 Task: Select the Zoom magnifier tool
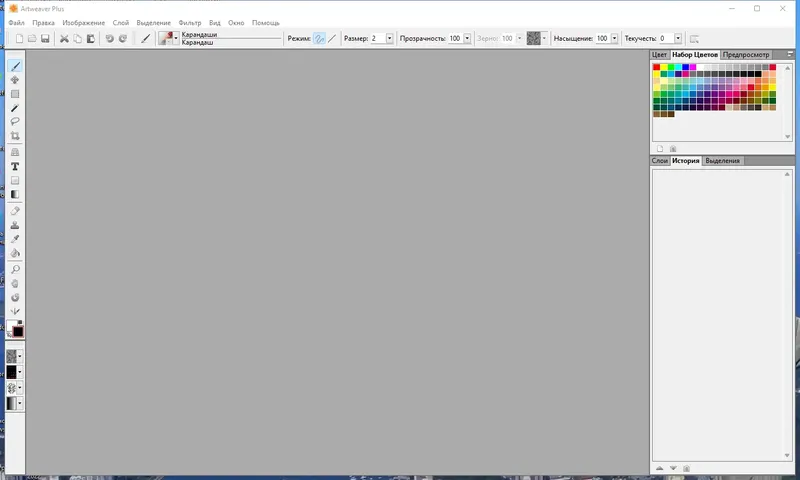coord(15,269)
